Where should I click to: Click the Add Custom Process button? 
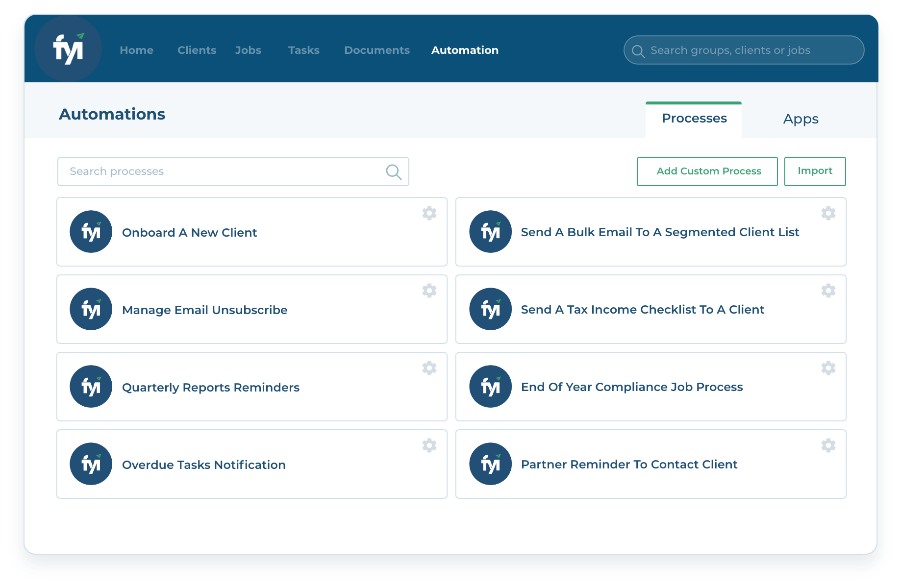coord(707,171)
